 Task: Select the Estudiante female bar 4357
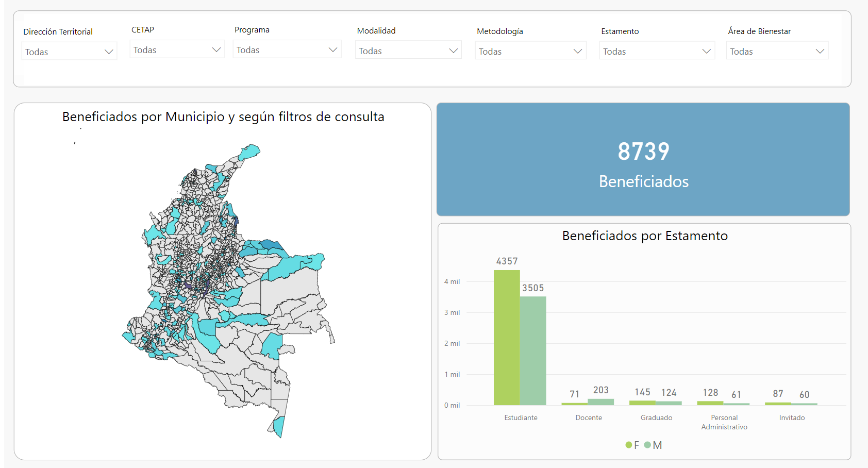pos(507,338)
